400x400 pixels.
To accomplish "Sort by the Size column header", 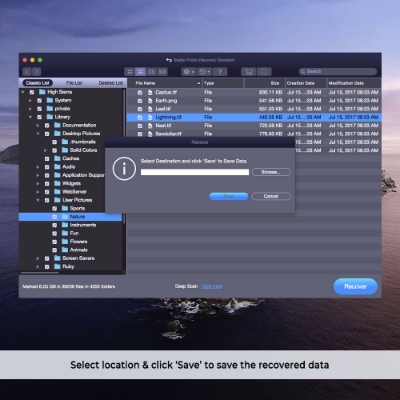I will pyautogui.click(x=265, y=83).
